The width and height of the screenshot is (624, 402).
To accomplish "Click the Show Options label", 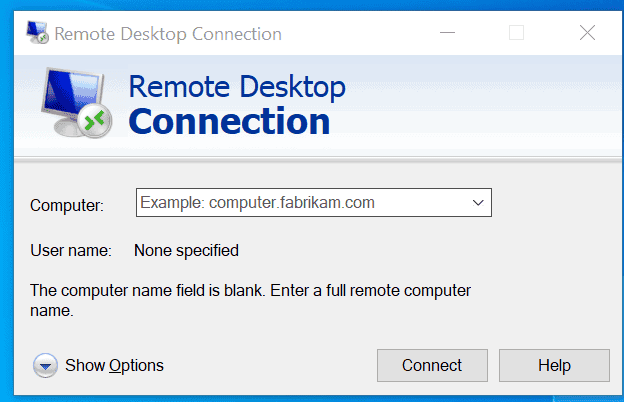I will [x=114, y=365].
